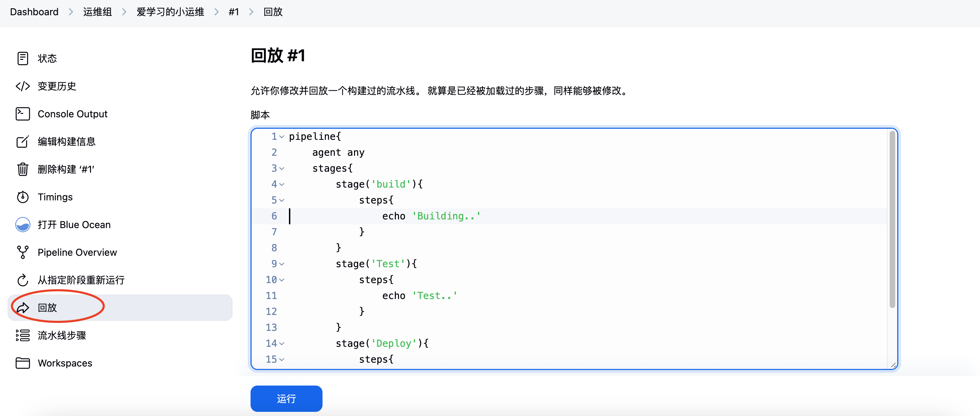This screenshot has height=416, width=980.
Task: Collapse the stages block at line 3
Action: tap(282, 169)
